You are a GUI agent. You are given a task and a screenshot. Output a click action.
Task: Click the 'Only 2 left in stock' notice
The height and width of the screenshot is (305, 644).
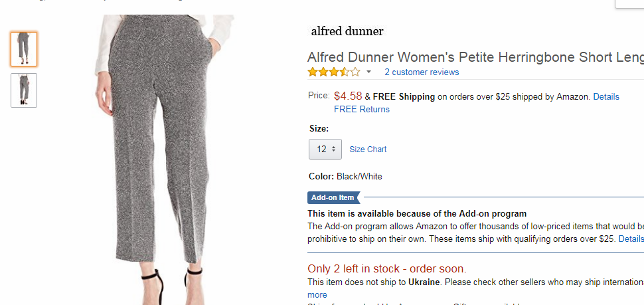click(x=387, y=269)
